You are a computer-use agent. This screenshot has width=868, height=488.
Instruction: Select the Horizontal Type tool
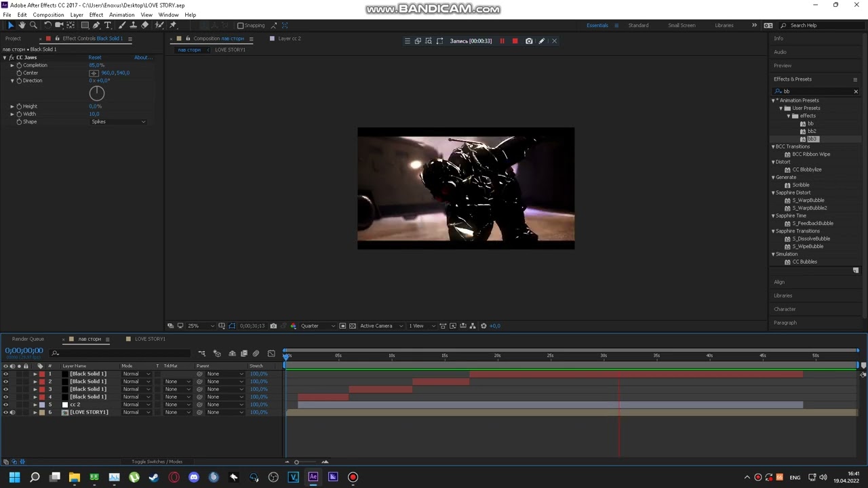(x=108, y=25)
